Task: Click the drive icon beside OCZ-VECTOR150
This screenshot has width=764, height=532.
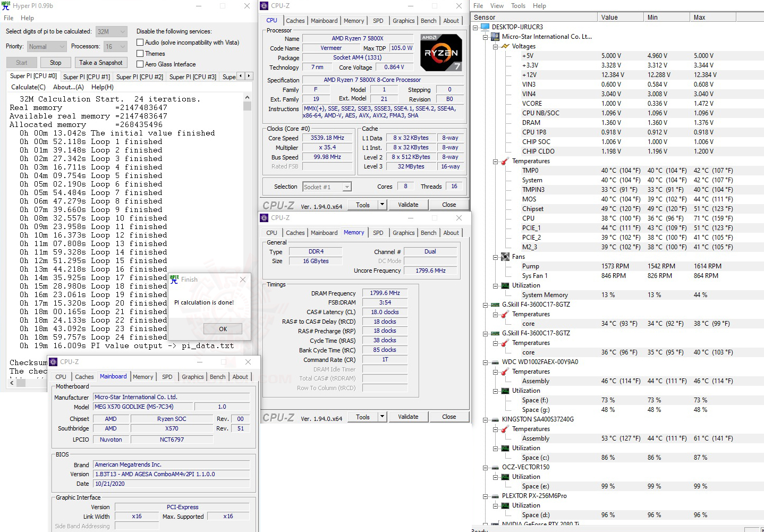Action: pos(495,467)
